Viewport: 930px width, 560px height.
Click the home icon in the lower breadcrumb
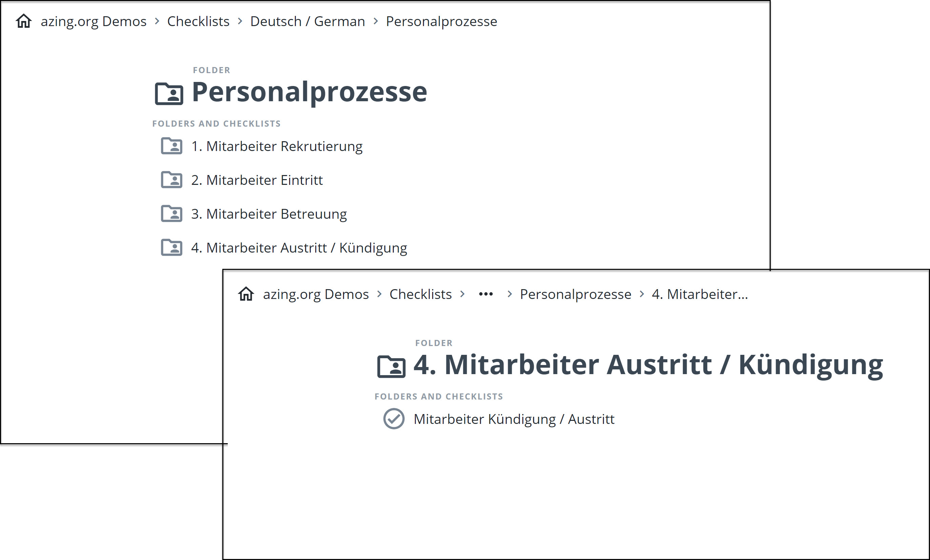[246, 294]
